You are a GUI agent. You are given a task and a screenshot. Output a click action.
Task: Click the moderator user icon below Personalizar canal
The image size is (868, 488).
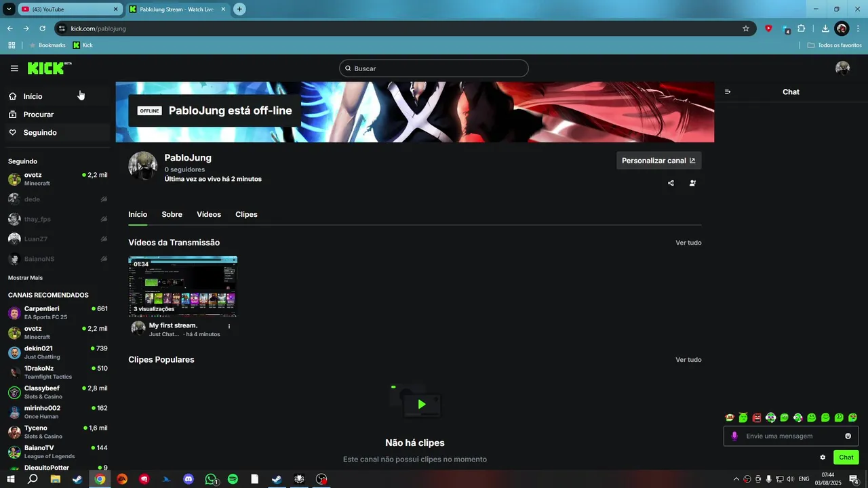[692, 183]
